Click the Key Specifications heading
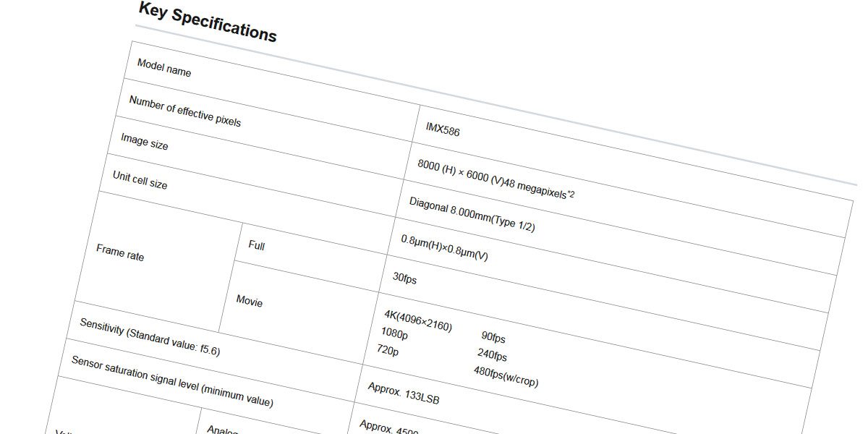This screenshot has width=868, height=434. coord(208,22)
